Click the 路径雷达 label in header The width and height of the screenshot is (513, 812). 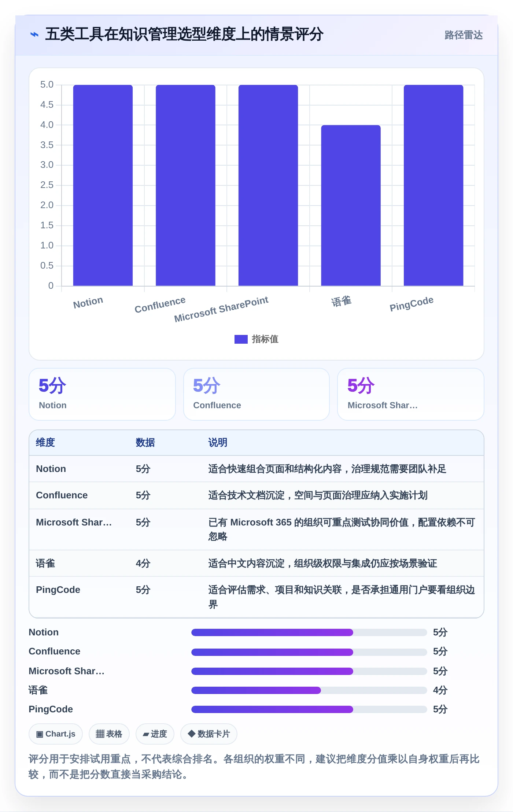pos(464,35)
